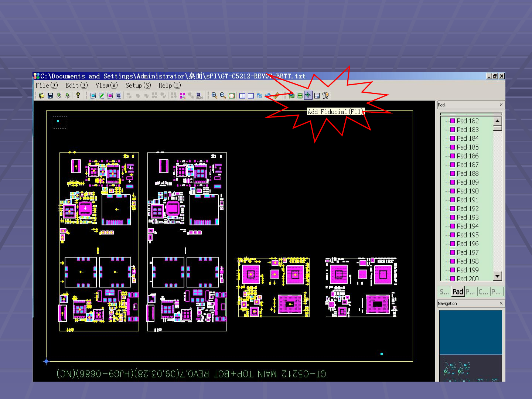Fit board to window icon
Image resolution: width=532 pixels, height=399 pixels.
point(232,96)
